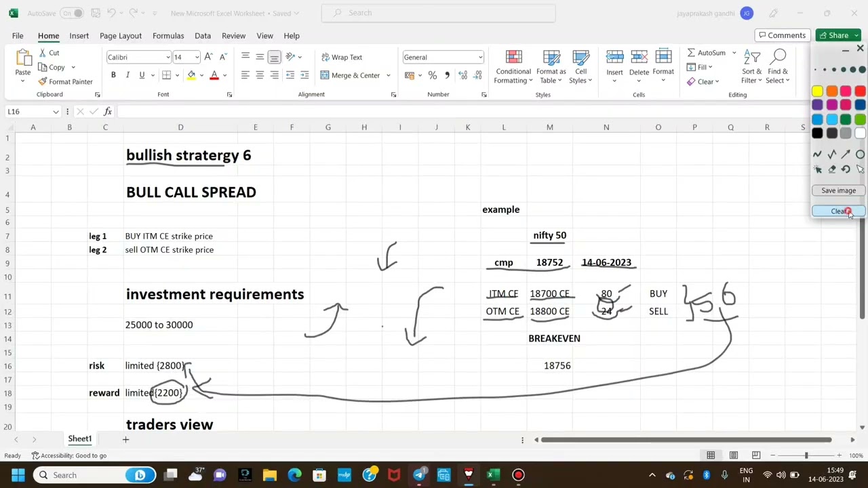Apply percent style to the cell
This screenshot has height=488, width=868.
432,75
